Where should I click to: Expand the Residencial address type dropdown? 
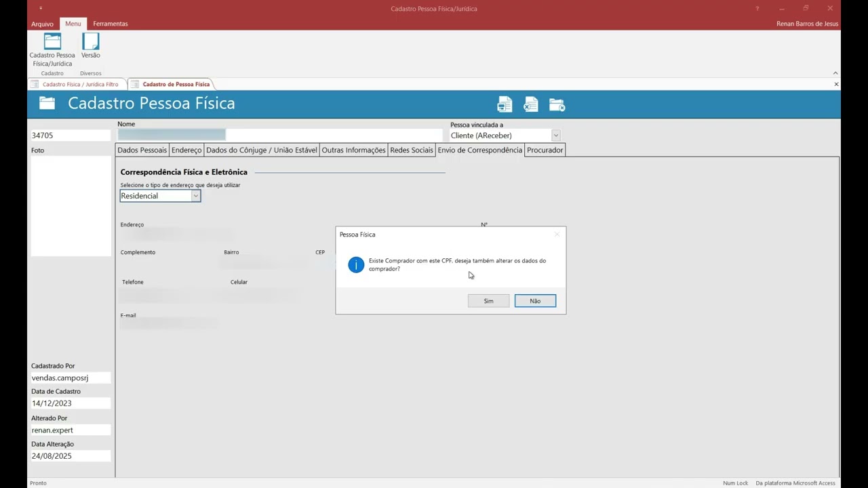tap(195, 196)
